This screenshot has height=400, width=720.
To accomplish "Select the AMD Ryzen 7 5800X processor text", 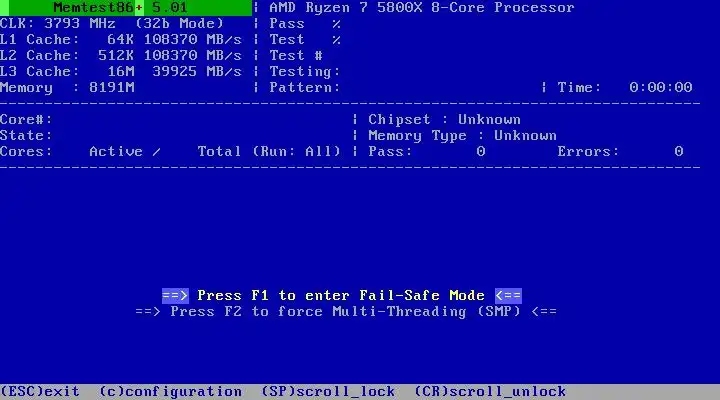I will [x=422, y=8].
